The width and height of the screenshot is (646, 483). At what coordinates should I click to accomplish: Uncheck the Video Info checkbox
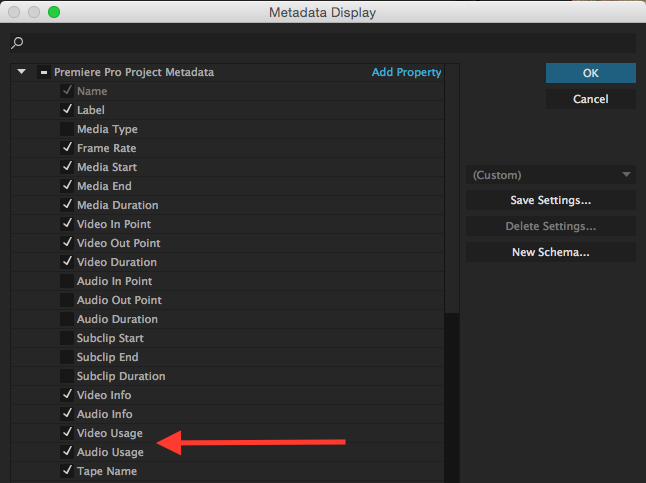coord(67,394)
